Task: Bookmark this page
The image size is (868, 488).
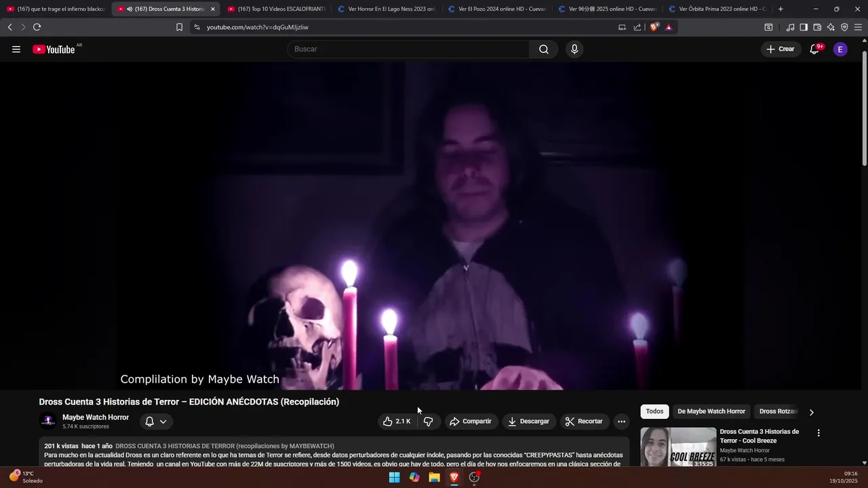Action: pos(179,27)
